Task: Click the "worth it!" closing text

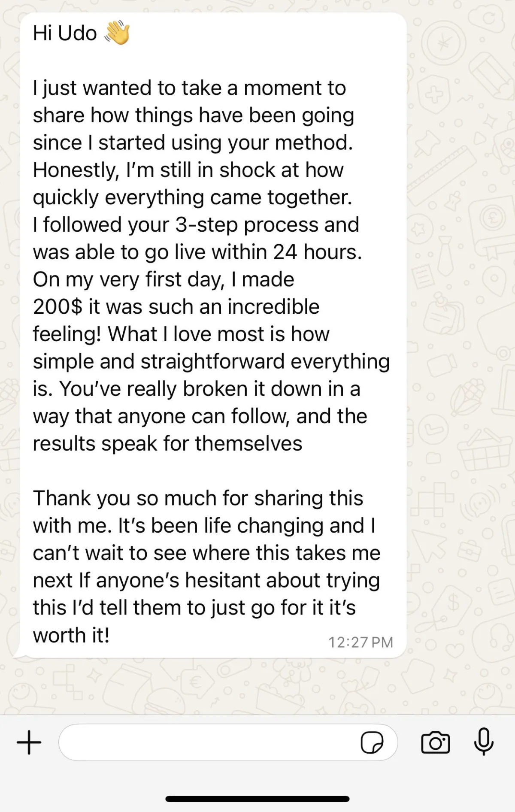Action: point(71,635)
